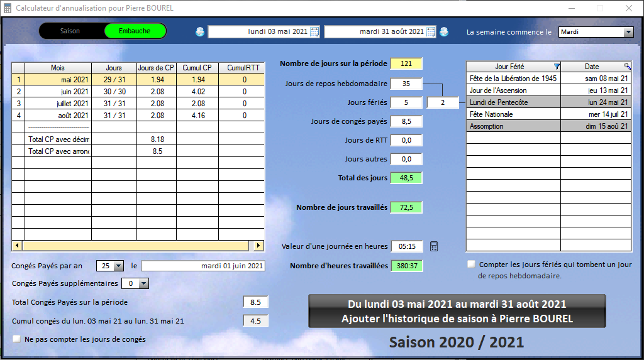Click row number 1 header in month table
The width and height of the screenshot is (644, 360).
pyautogui.click(x=18, y=80)
